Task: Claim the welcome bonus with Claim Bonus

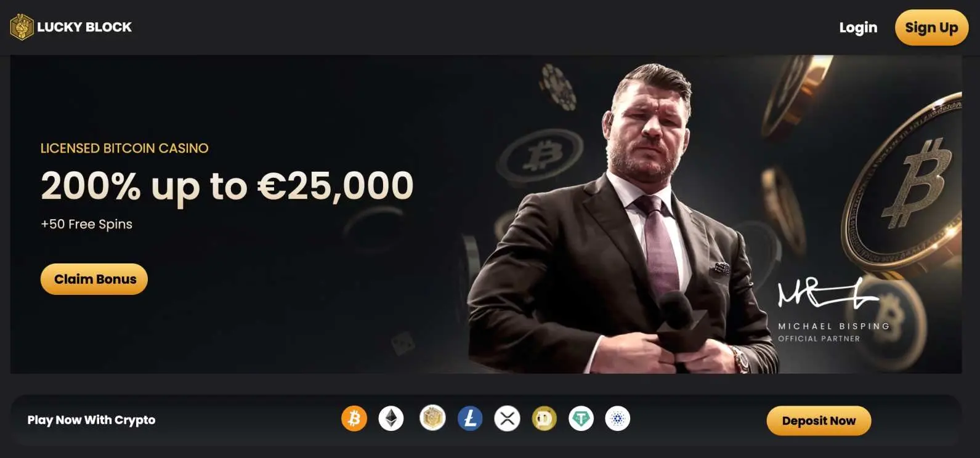Action: tap(94, 279)
